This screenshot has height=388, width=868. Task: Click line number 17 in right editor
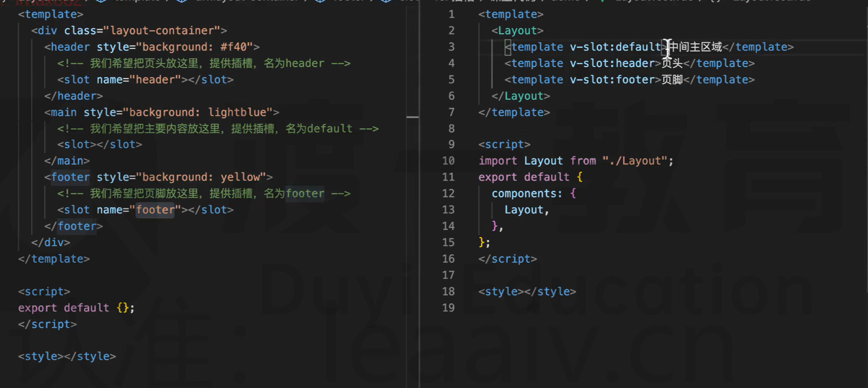[x=448, y=275]
